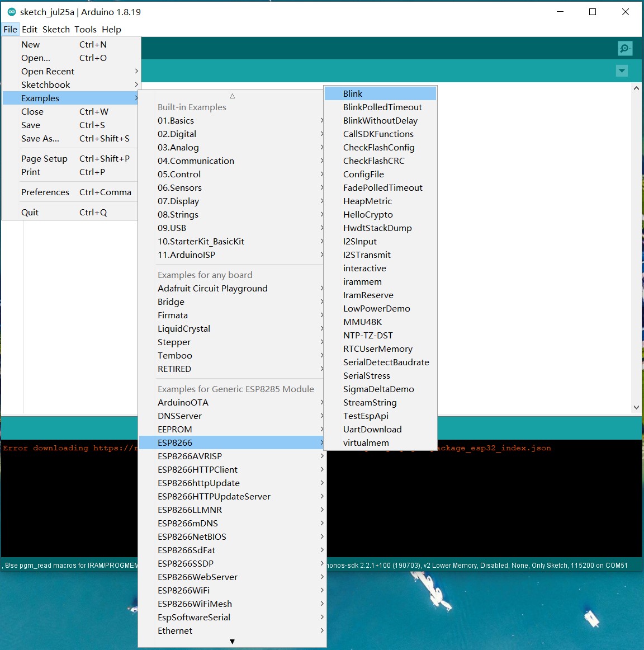Expand the Adafruit Circuit Playground examples
644x650 pixels.
[x=232, y=289]
